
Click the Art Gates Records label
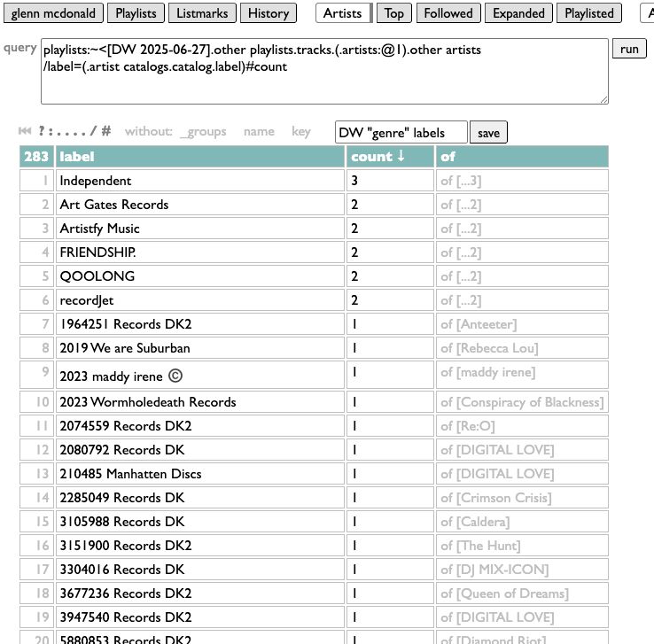(x=113, y=205)
